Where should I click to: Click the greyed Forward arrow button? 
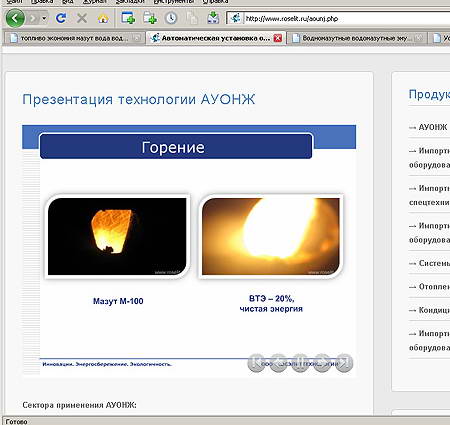point(33,18)
